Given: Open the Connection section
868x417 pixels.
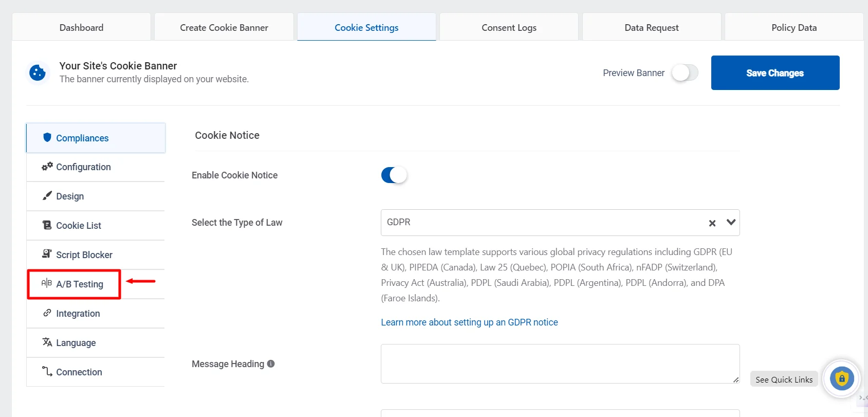Looking at the screenshot, I should click(96, 372).
